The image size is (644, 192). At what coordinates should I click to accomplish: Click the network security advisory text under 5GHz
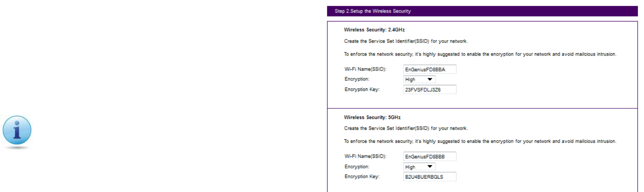tap(480, 141)
